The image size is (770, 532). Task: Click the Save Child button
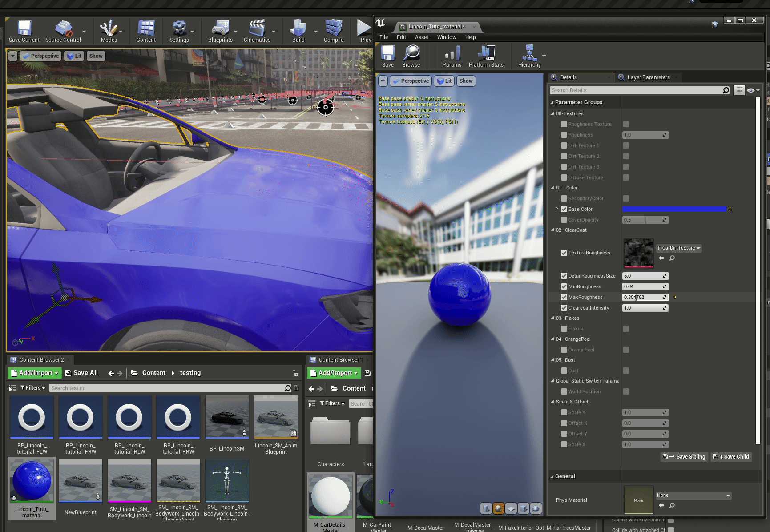[x=732, y=457]
